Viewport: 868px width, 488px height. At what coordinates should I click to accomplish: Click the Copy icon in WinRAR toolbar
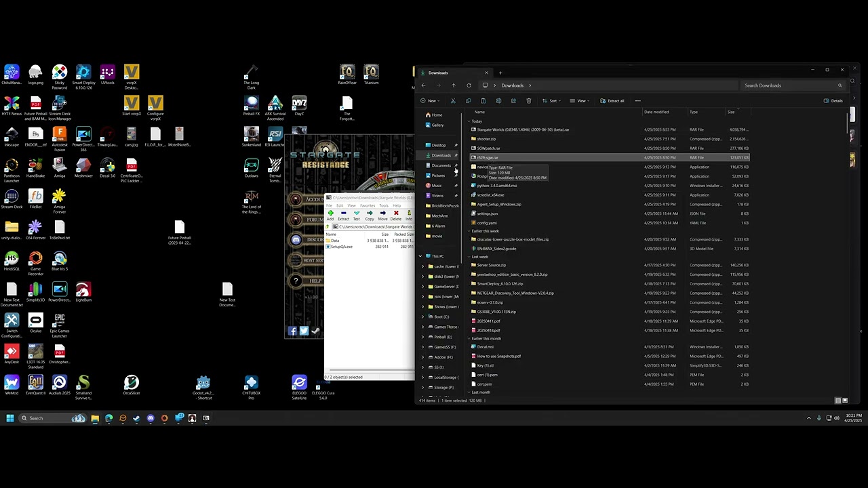[370, 216]
